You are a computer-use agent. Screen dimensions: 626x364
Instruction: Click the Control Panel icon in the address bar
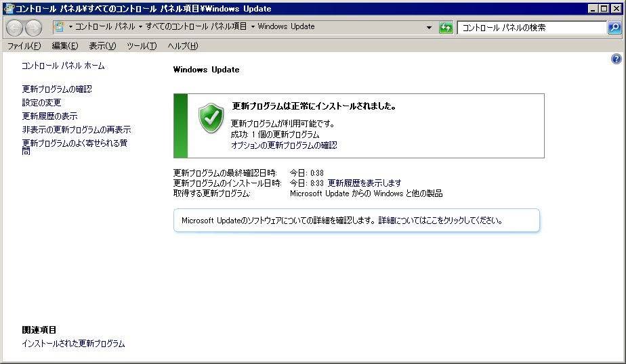tap(59, 26)
